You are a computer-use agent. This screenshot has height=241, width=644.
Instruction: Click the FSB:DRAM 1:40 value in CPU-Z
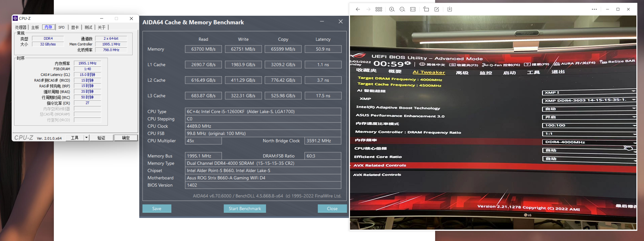point(87,69)
